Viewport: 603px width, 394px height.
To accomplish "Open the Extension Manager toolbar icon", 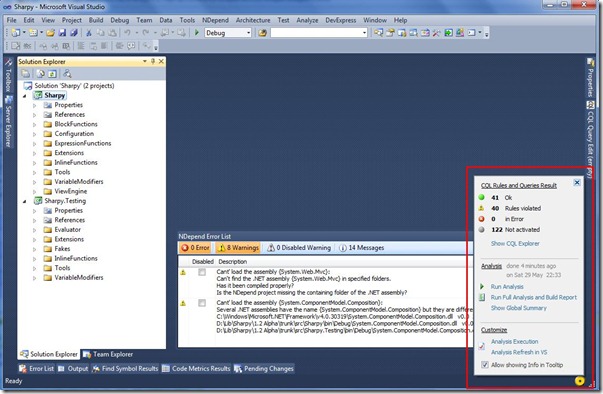I will click(460, 33).
